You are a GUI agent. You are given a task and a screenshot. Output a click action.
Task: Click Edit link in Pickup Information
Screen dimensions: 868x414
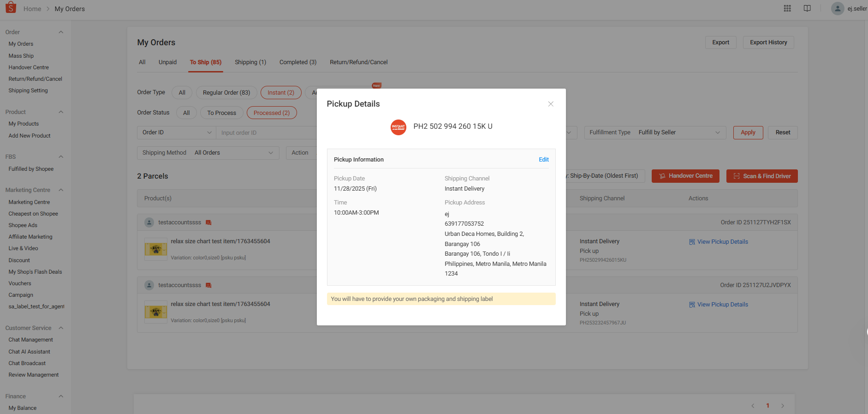544,160
